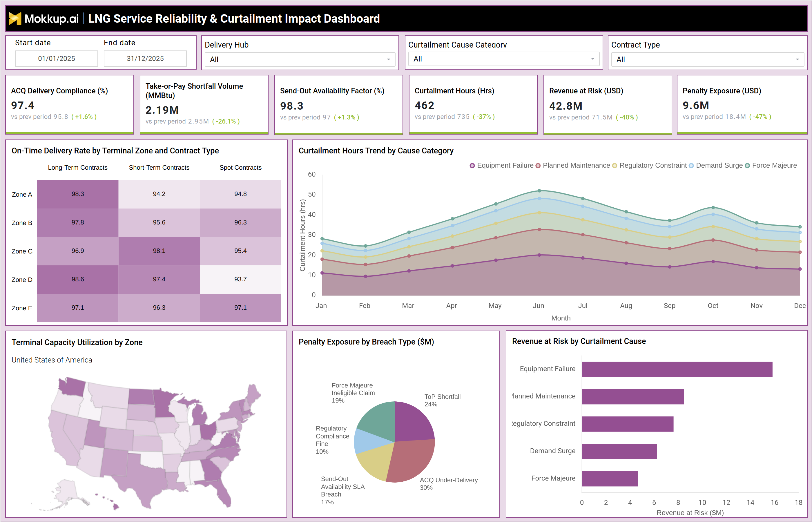Click Zone B Short-Term cell 95.6

pos(159,222)
